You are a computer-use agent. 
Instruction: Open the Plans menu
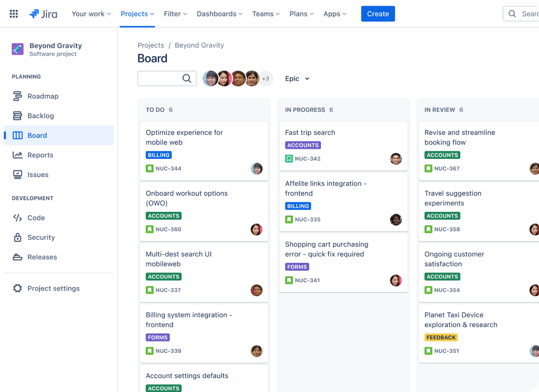click(301, 14)
